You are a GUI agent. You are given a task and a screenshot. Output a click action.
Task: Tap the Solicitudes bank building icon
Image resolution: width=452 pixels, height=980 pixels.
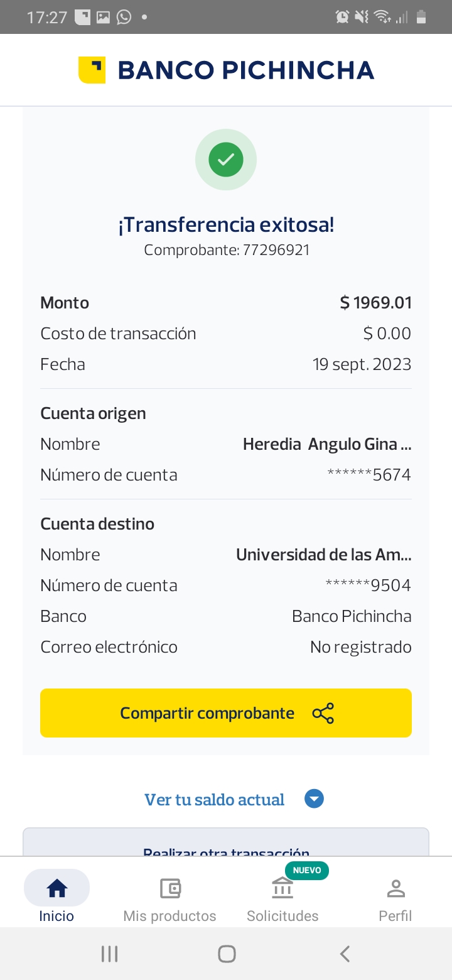click(x=282, y=888)
